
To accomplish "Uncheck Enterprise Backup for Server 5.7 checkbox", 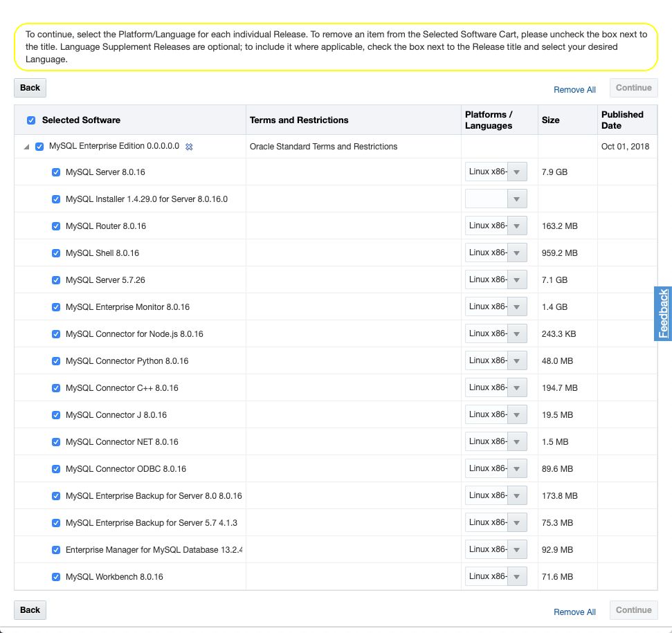I will coord(56,523).
